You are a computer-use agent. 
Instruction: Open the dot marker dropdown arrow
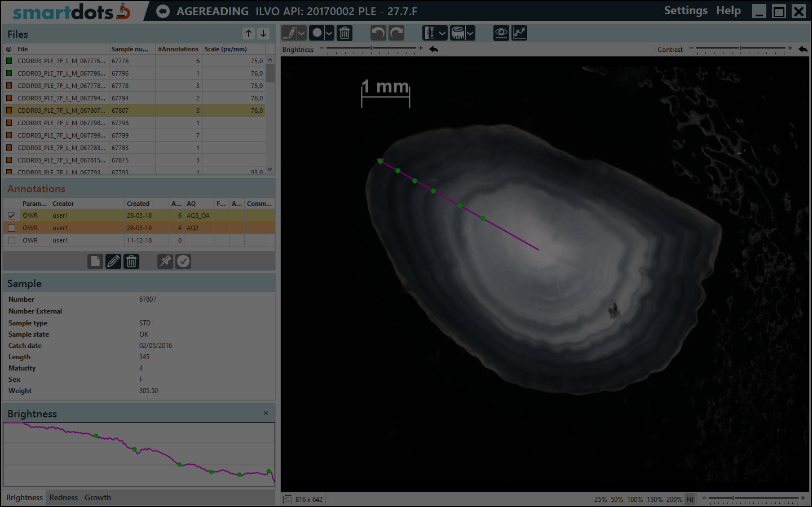coord(329,33)
